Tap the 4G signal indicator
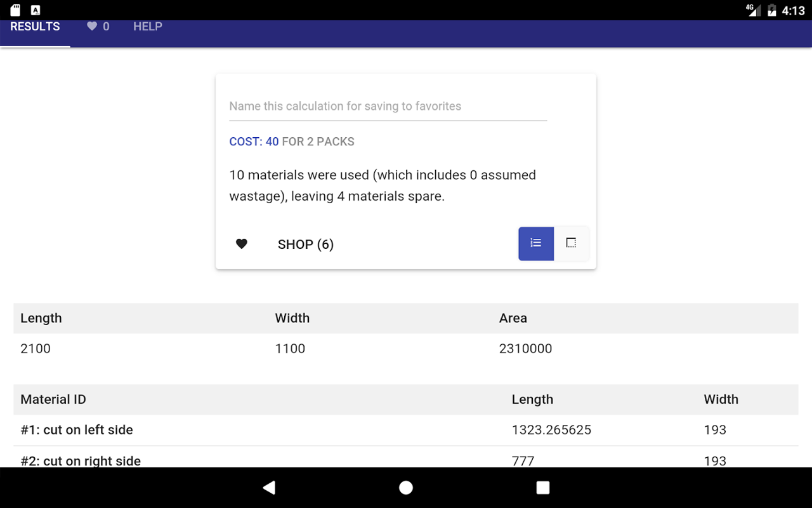The width and height of the screenshot is (812, 508). (753, 10)
